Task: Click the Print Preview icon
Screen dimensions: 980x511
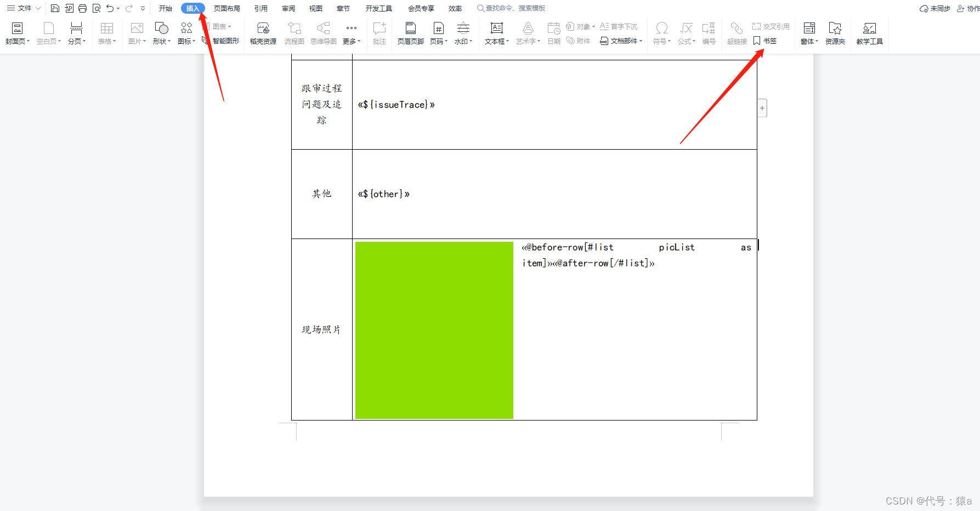Action: click(x=97, y=8)
